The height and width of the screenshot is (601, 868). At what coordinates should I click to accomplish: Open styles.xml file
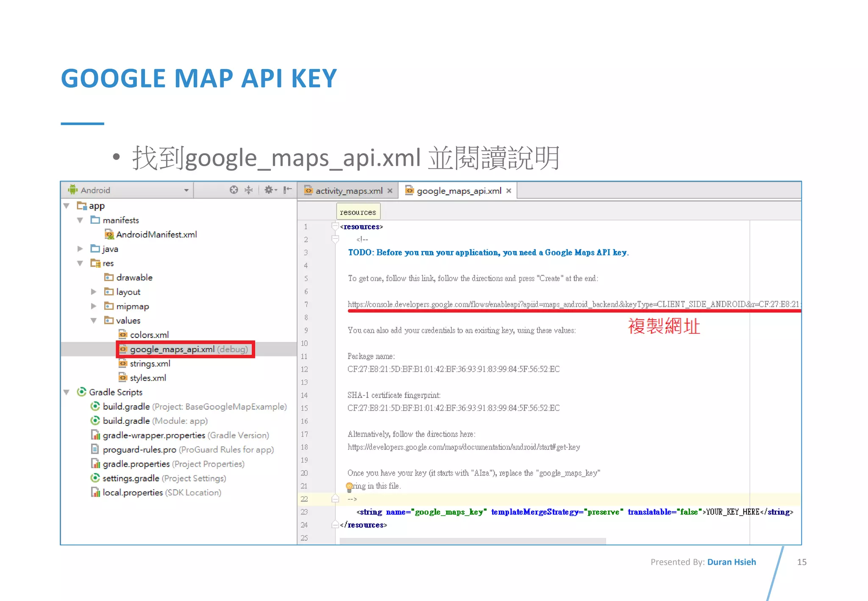click(148, 378)
